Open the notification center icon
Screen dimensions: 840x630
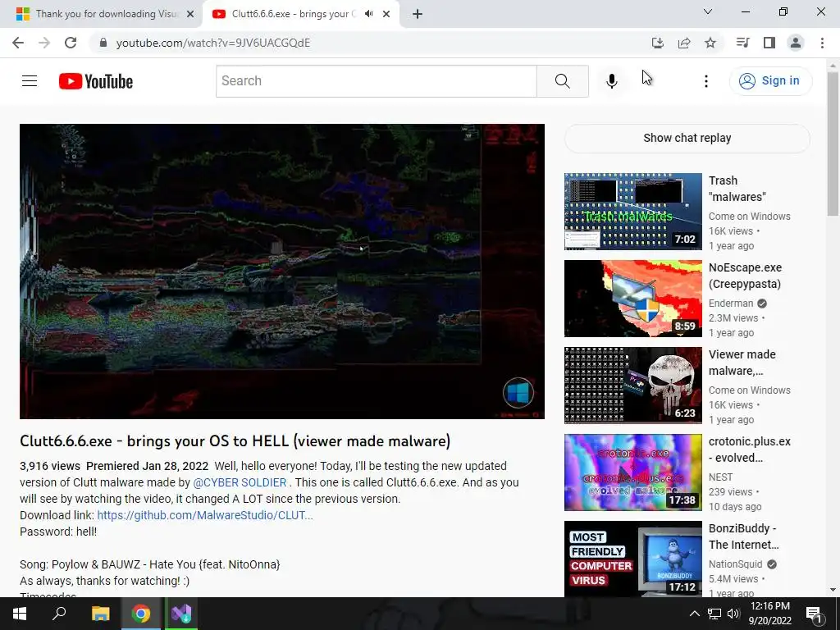pos(814,614)
